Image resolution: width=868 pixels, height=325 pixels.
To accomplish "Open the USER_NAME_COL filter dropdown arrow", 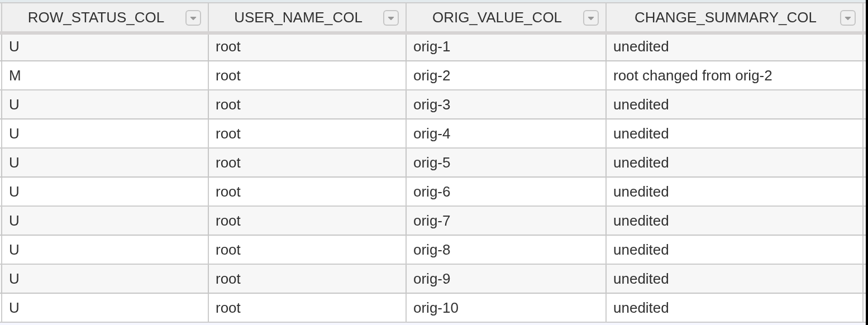I will [x=391, y=18].
